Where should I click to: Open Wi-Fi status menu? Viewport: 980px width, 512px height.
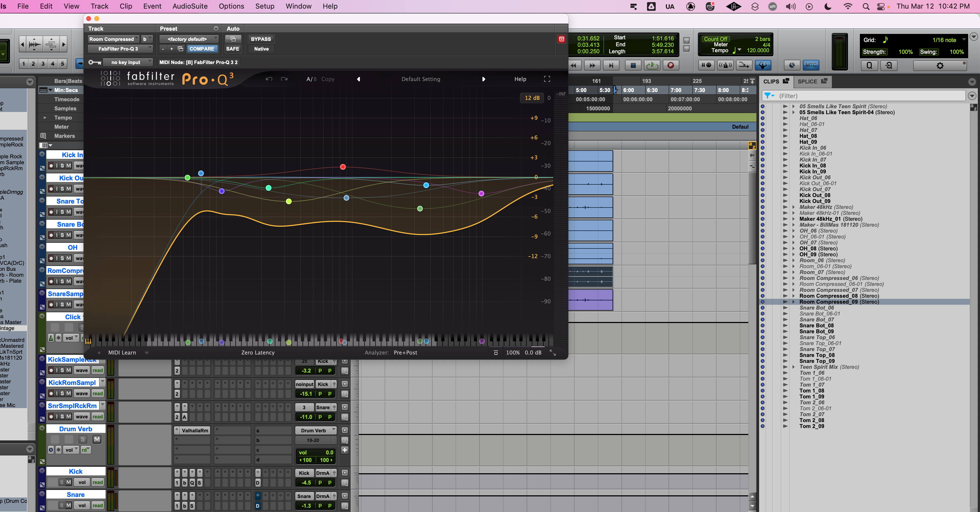tap(848, 6)
